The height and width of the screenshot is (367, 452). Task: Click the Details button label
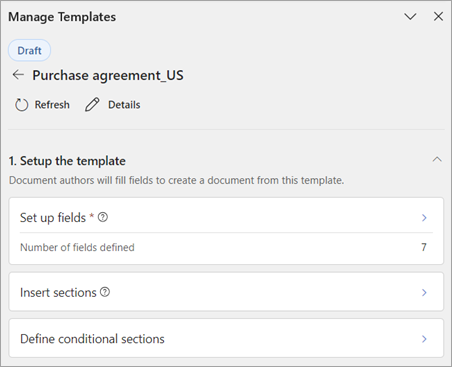tap(124, 105)
